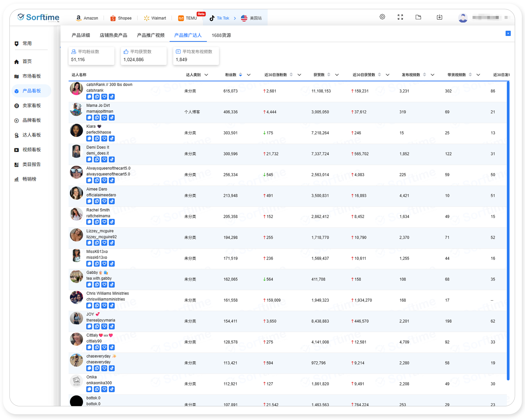Toggle sort on 发布视频数 column
Viewport: 525px width, 420px height.
tap(425, 75)
